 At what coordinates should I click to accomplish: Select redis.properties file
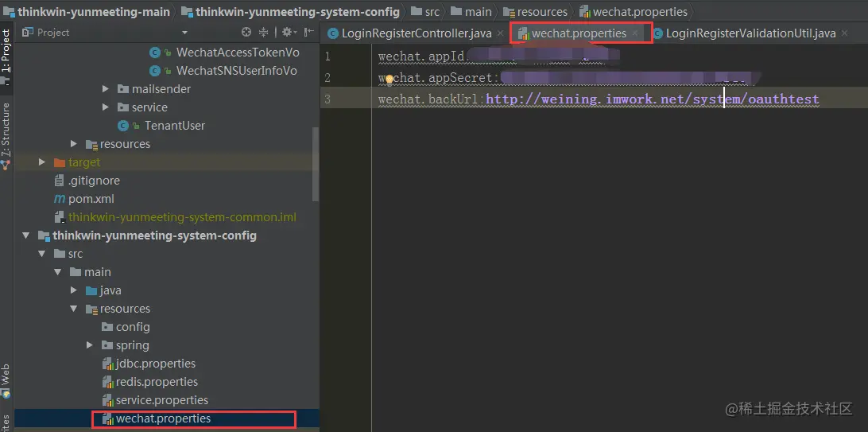157,382
